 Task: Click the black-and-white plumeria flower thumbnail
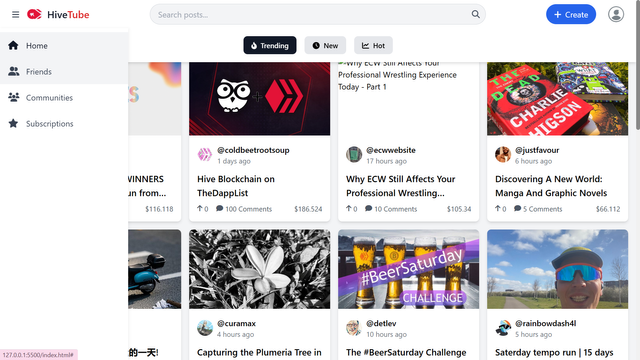tap(260, 269)
